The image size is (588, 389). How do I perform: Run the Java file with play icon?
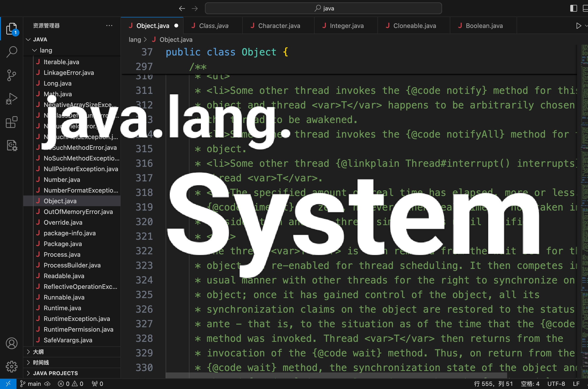coord(578,26)
